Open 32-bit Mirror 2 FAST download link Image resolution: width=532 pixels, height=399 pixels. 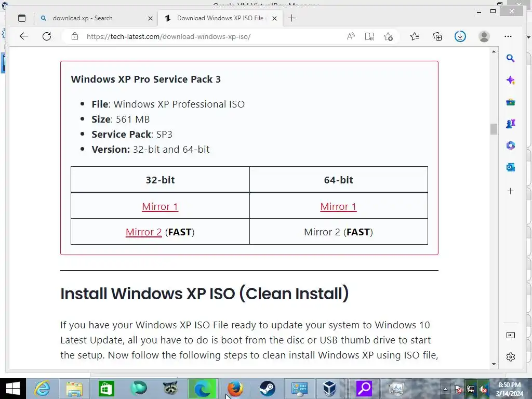coord(143,232)
